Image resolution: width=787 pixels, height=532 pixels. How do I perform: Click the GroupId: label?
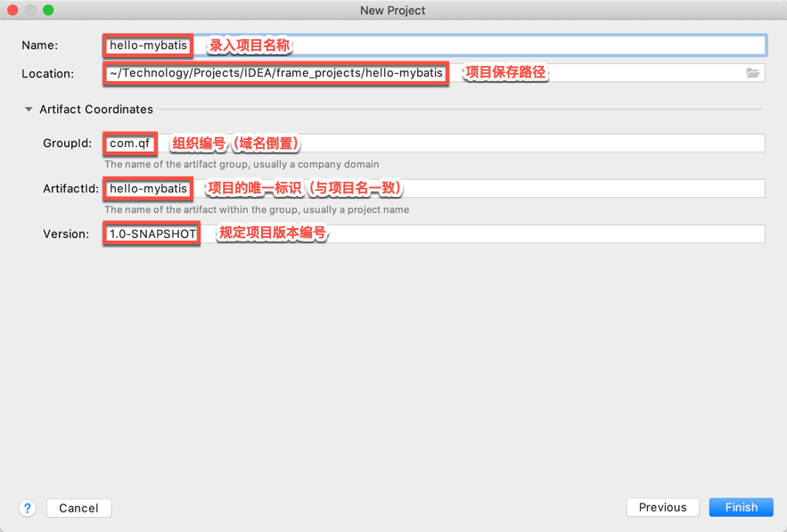tap(67, 143)
